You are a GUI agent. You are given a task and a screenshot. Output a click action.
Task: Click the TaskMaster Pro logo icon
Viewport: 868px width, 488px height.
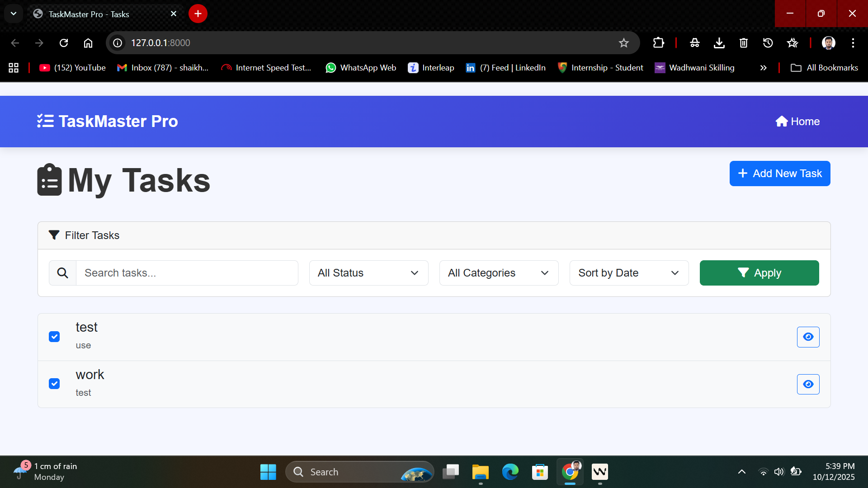[x=45, y=121]
